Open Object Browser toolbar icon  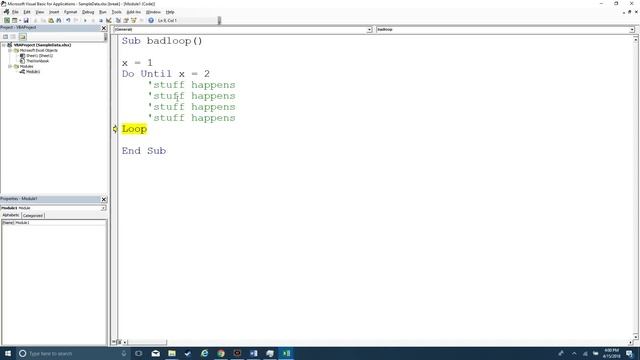click(x=134, y=20)
